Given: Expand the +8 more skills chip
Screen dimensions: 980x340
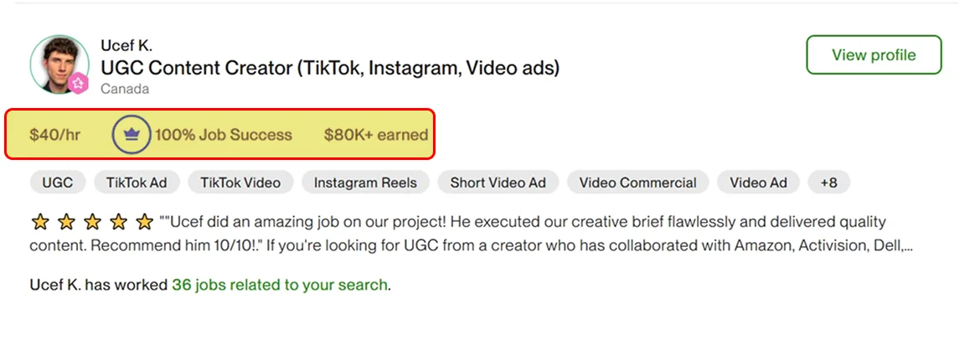Looking at the screenshot, I should pyautogui.click(x=828, y=183).
